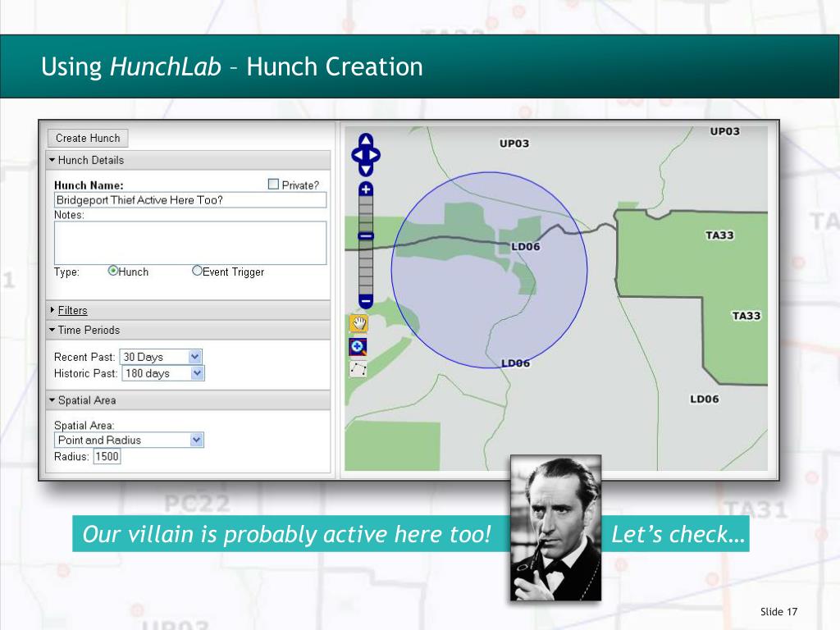Select the magnifier zoom-box tool
Viewport: 840px width, 630px height.
click(358, 347)
